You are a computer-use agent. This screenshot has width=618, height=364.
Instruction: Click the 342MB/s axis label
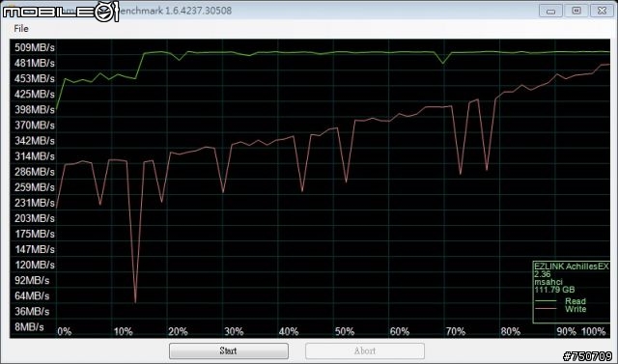[x=35, y=141]
